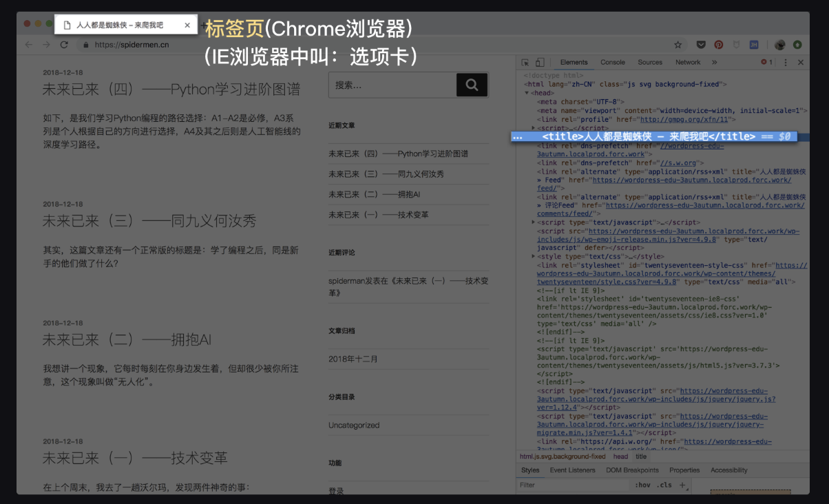Image resolution: width=829 pixels, height=504 pixels.
Task: Switch to the Elements tab
Action: click(x=574, y=62)
